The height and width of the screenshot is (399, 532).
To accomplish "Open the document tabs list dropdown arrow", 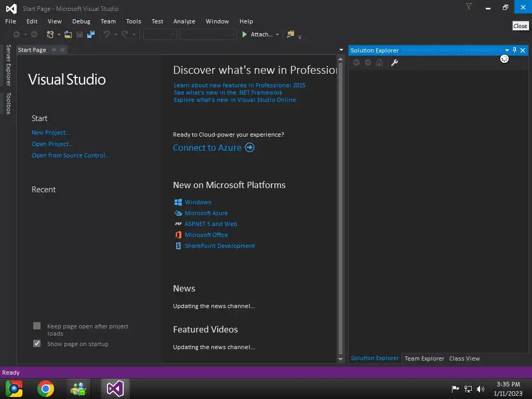I will [x=341, y=50].
